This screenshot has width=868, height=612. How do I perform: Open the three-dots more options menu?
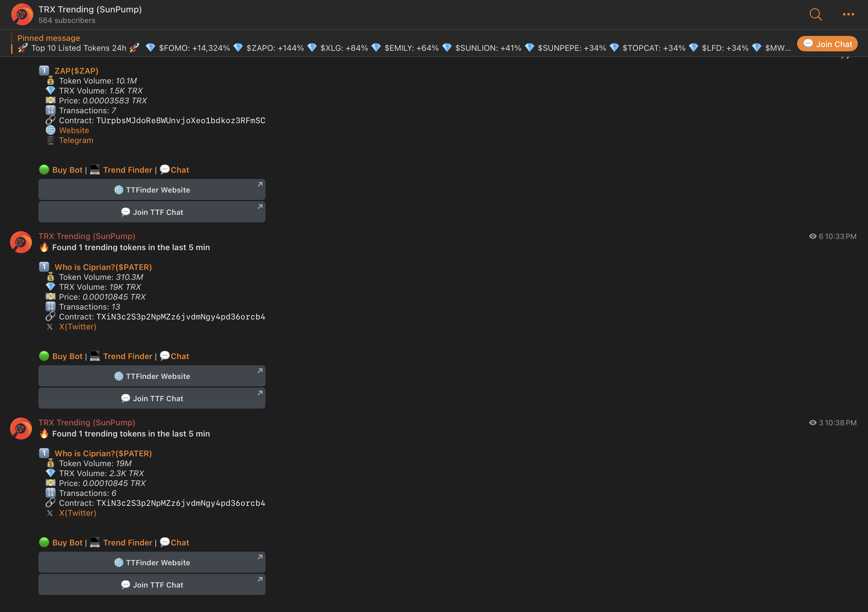coord(848,14)
